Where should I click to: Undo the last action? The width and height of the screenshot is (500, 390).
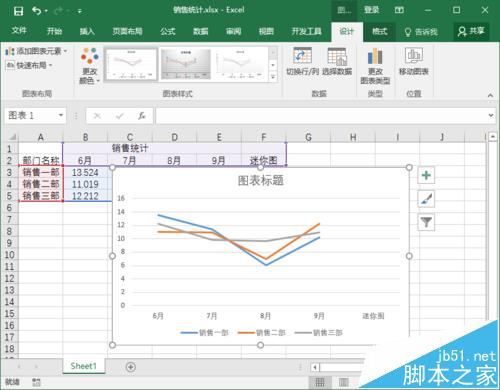[36, 11]
